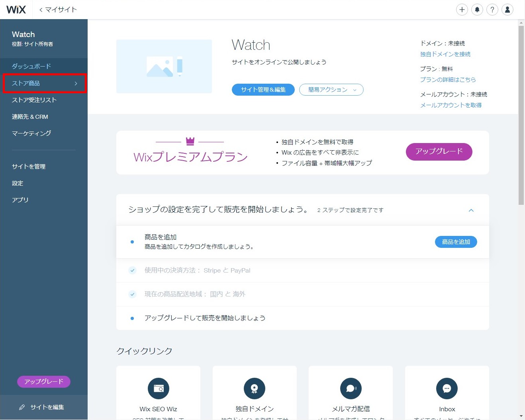Click the Inbox card label
Screen dimensions: 525x420
coord(447,409)
